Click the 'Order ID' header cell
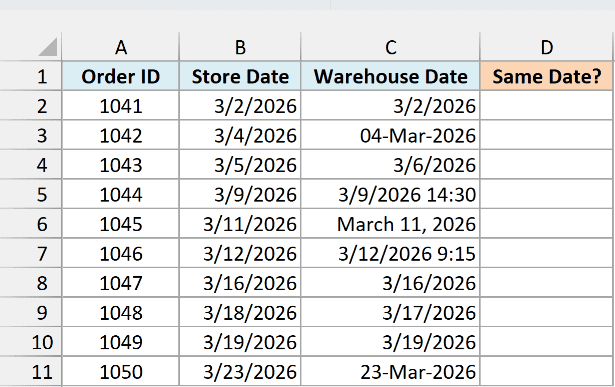Viewport: 615px width, 387px height. click(x=120, y=76)
